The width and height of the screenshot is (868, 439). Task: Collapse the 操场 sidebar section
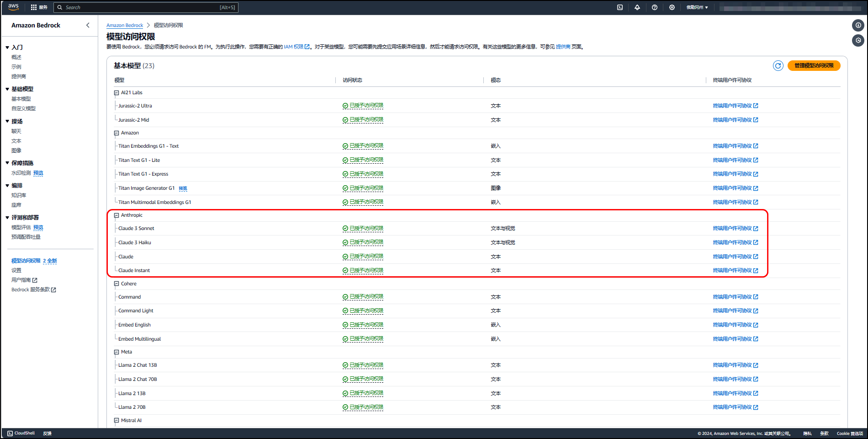tap(7, 122)
